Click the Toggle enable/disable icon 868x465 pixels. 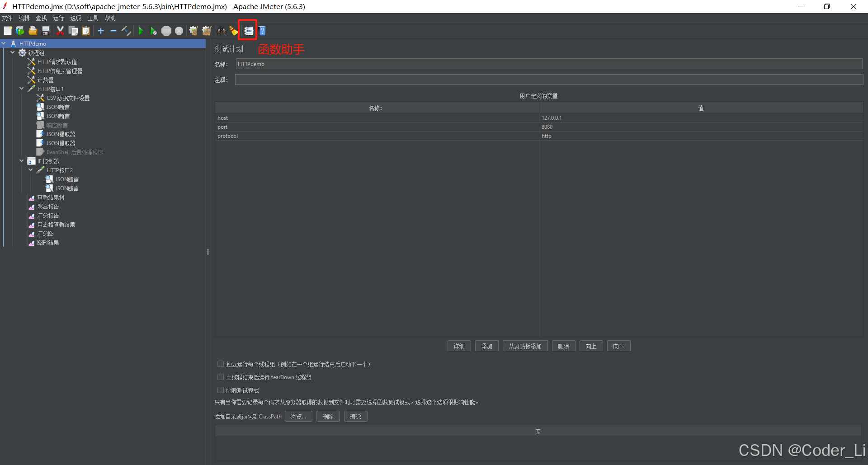[x=126, y=31]
